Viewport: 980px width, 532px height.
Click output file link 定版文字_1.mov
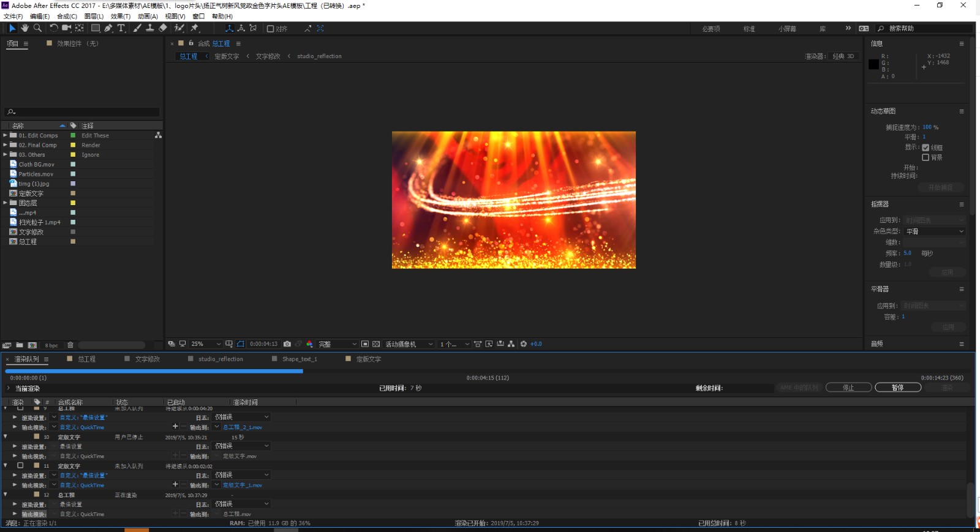[x=243, y=485]
